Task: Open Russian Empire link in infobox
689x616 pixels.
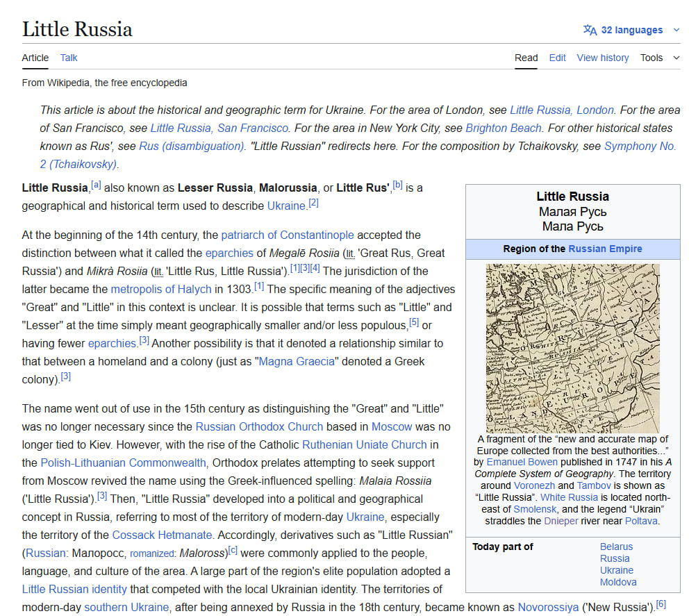Action: coord(605,249)
